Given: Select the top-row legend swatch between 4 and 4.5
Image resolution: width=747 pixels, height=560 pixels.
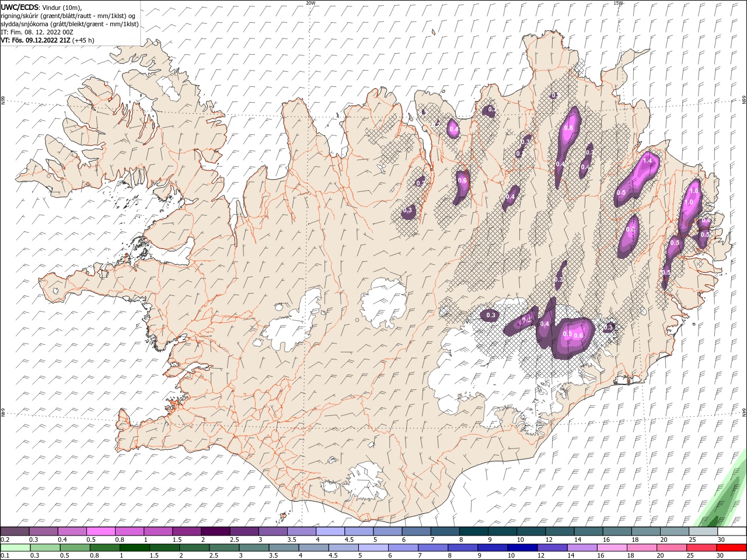Looking at the screenshot, I should click(x=330, y=531).
